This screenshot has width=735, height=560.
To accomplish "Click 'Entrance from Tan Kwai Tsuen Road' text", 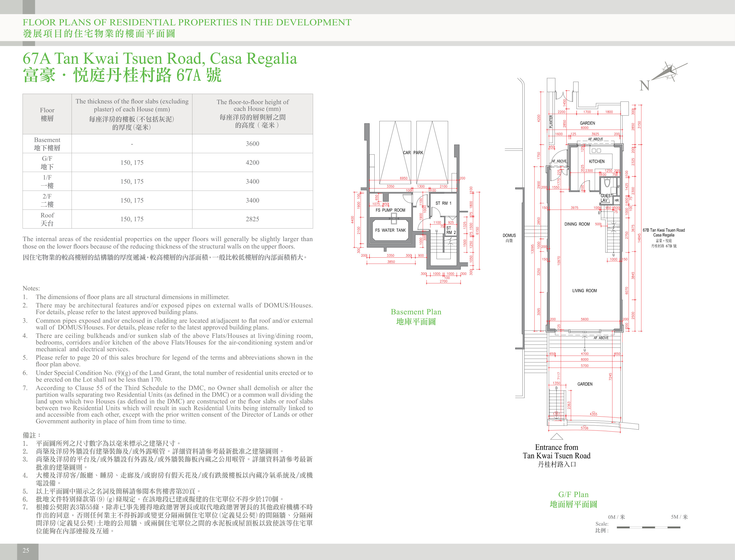I will pos(556,451).
